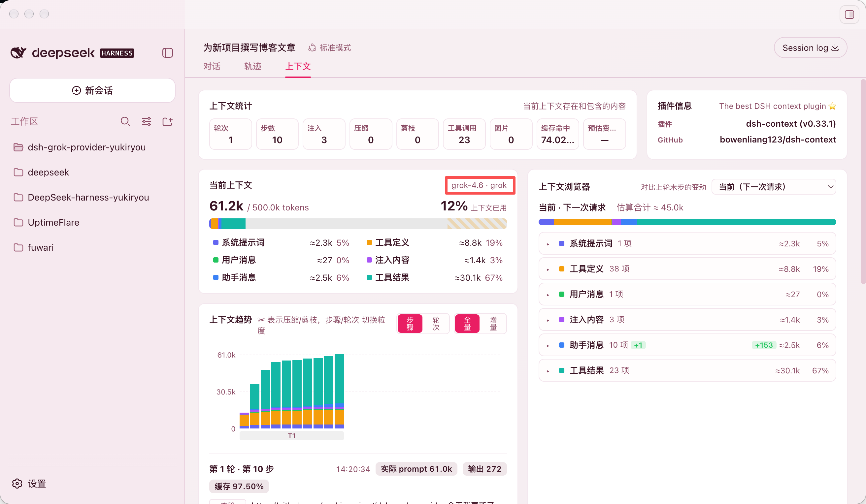
Task: Open workspace filter settings icon
Action: coord(147,121)
